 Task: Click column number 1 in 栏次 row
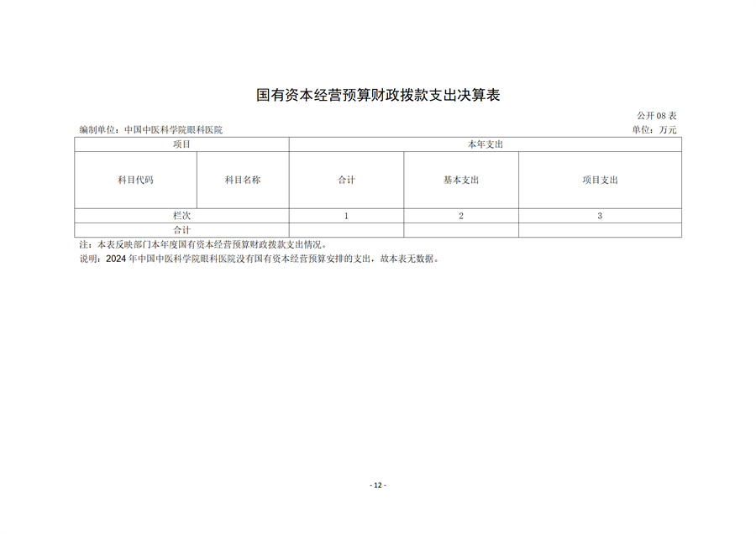pos(347,216)
